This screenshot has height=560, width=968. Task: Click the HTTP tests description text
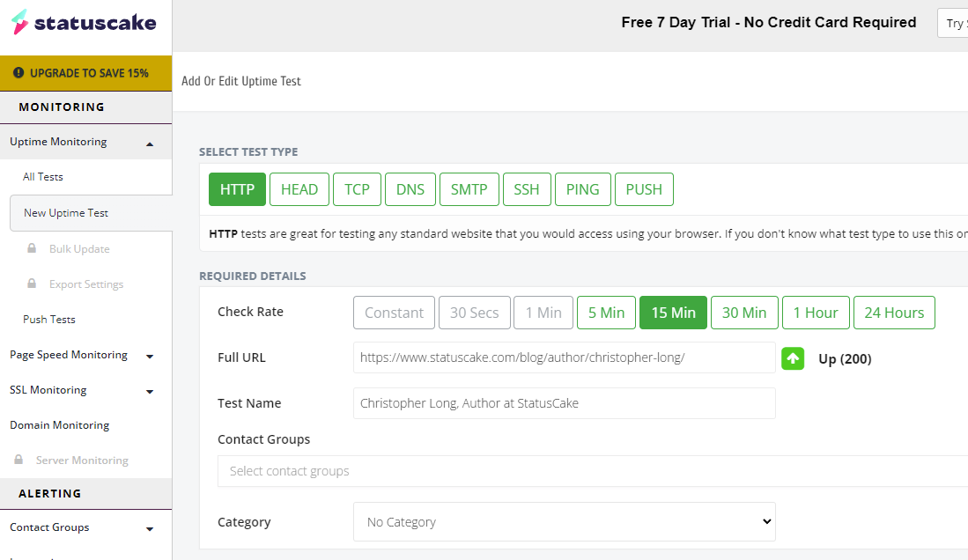point(588,233)
